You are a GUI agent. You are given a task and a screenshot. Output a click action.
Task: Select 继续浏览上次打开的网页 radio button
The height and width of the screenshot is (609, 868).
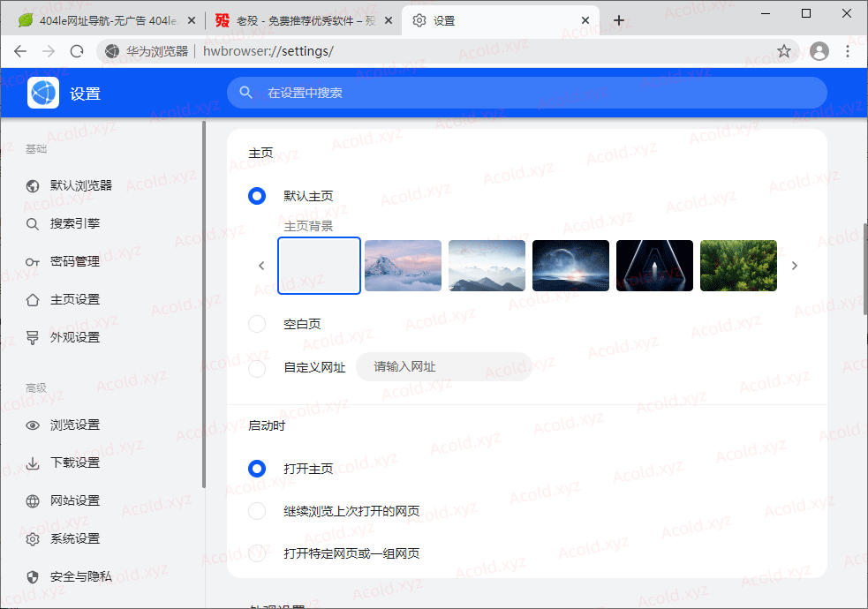[x=257, y=510]
